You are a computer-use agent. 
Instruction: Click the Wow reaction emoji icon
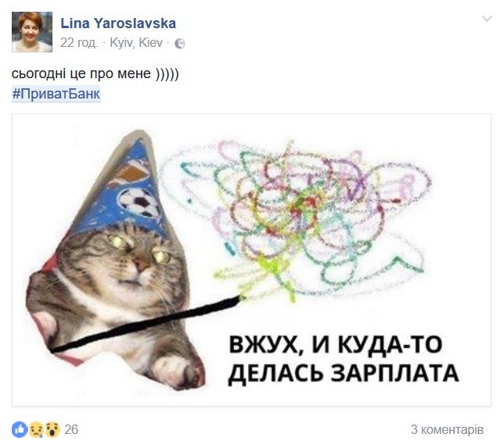[x=52, y=430]
